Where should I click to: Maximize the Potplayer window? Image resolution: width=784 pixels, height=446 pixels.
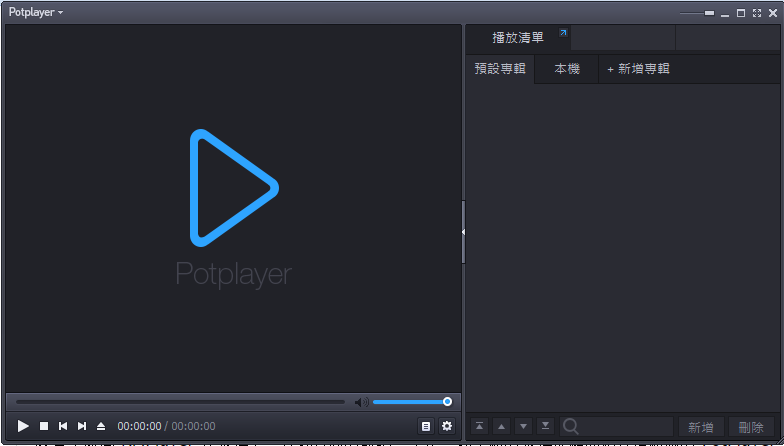click(741, 13)
